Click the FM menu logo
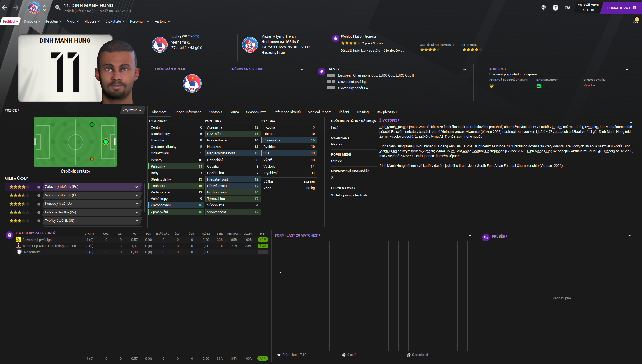Screen dimensions: 642x364 click(x=567, y=8)
